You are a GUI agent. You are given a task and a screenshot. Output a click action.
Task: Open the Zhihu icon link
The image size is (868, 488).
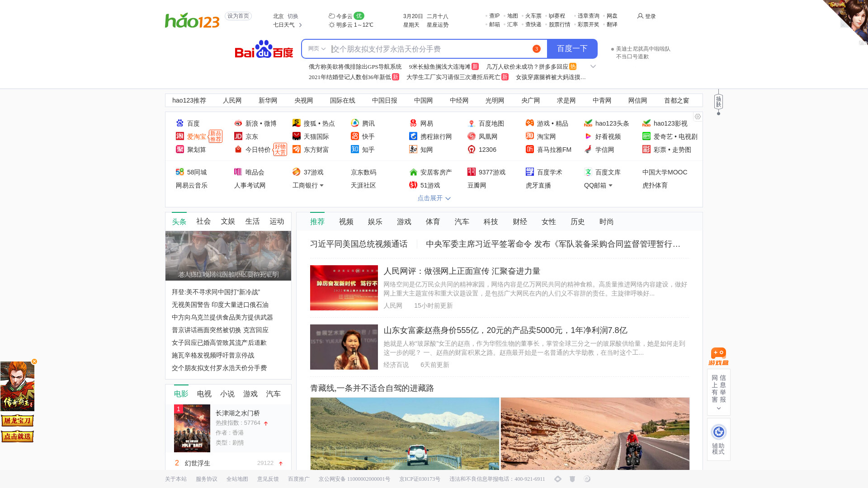355,149
